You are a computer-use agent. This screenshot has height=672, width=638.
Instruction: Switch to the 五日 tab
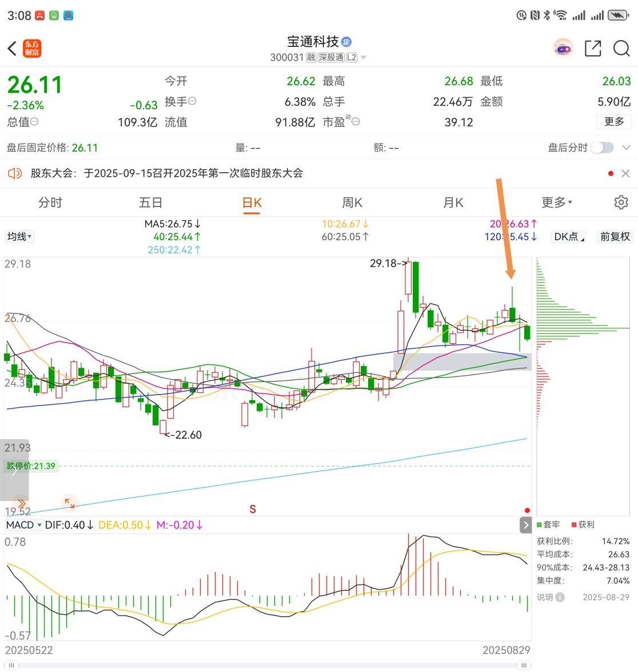point(150,202)
